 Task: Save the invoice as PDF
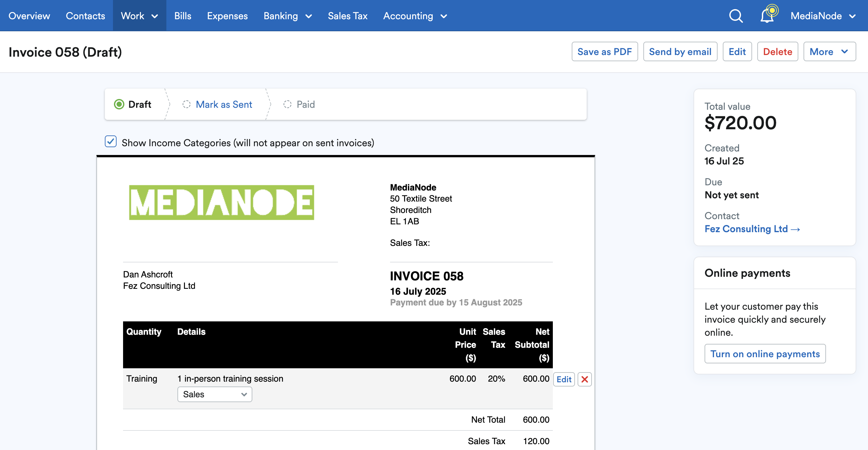coord(605,51)
